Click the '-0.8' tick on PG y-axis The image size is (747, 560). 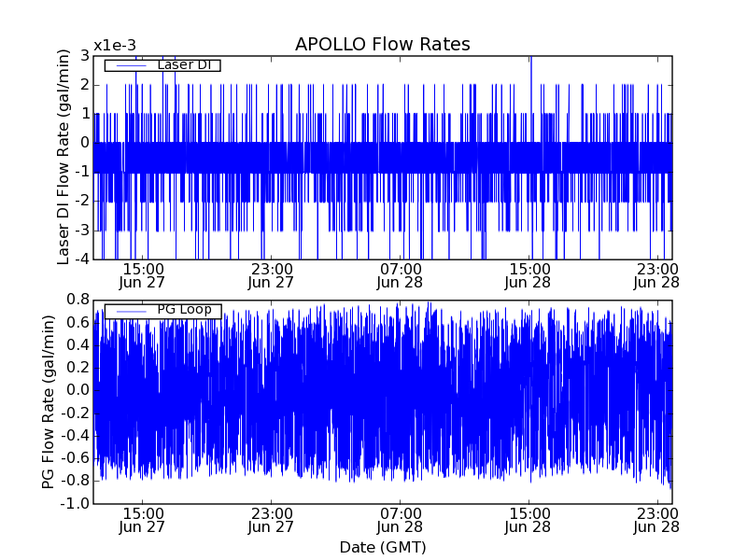pos(75,481)
